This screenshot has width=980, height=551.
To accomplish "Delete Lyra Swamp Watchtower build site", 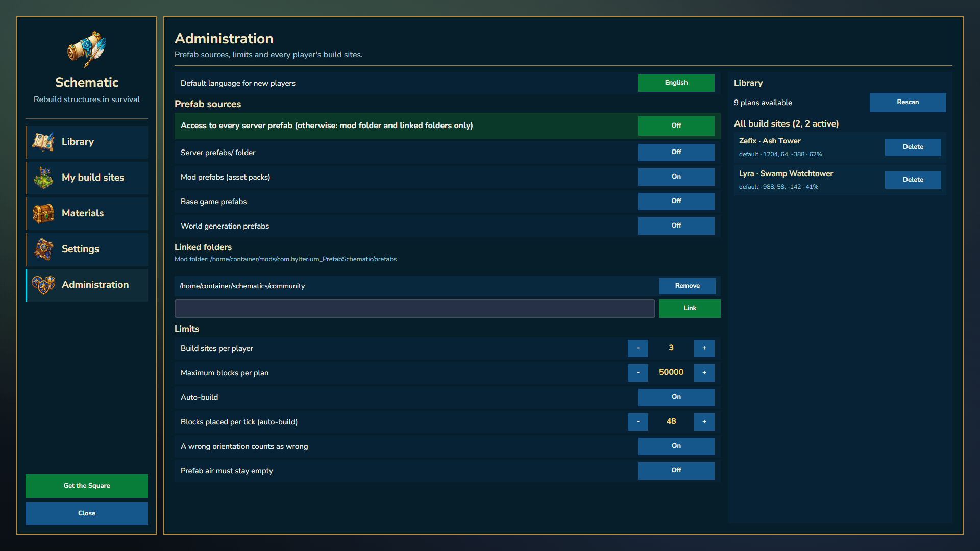I will (913, 180).
